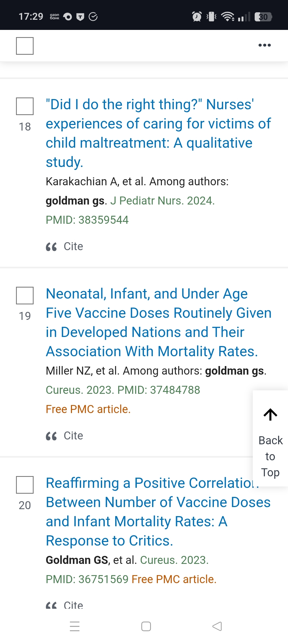Click the quote icon for result 19
The height and width of the screenshot is (644, 288).
click(x=51, y=436)
